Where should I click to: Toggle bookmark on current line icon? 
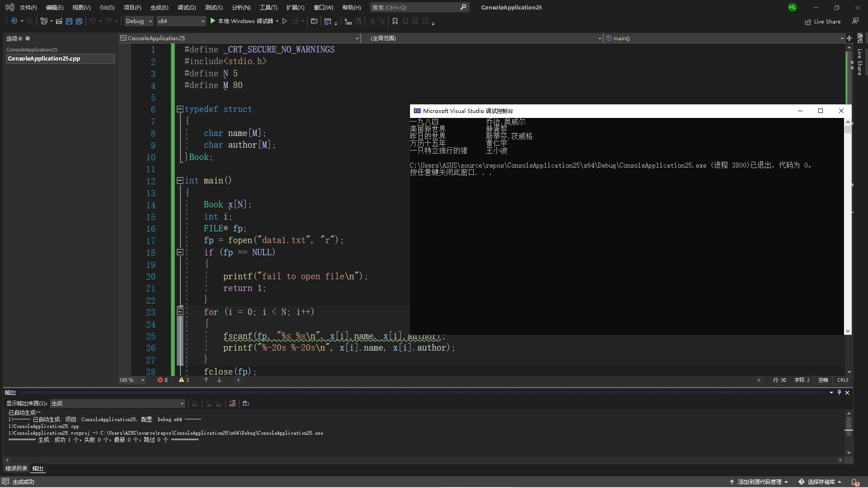[395, 21]
